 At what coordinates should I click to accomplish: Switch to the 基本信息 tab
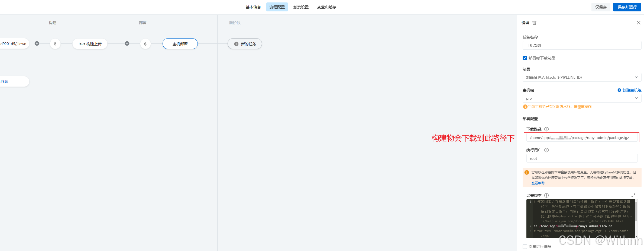[x=253, y=7]
